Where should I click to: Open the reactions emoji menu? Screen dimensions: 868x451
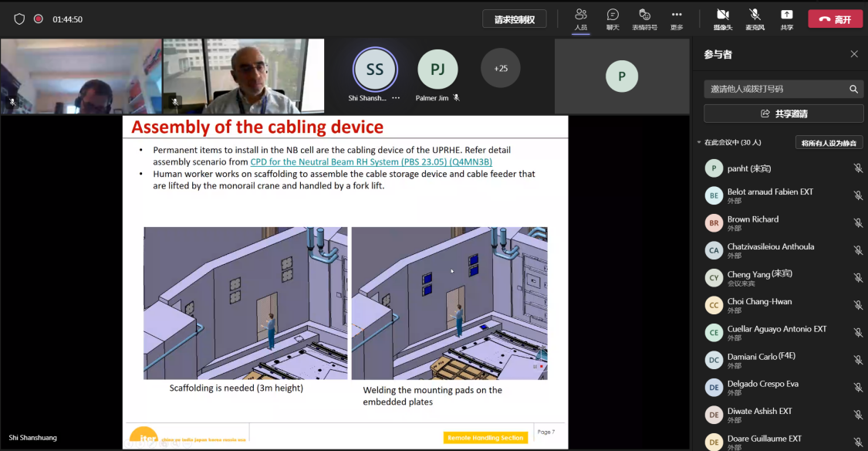(x=644, y=19)
